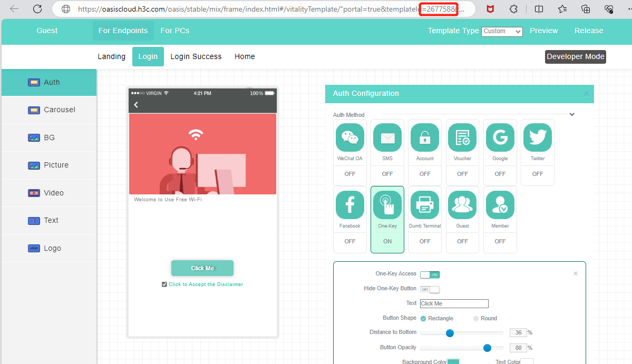Viewport: 632px width, 364px height.
Task: Toggle the One-Key Access switch
Action: [430, 274]
